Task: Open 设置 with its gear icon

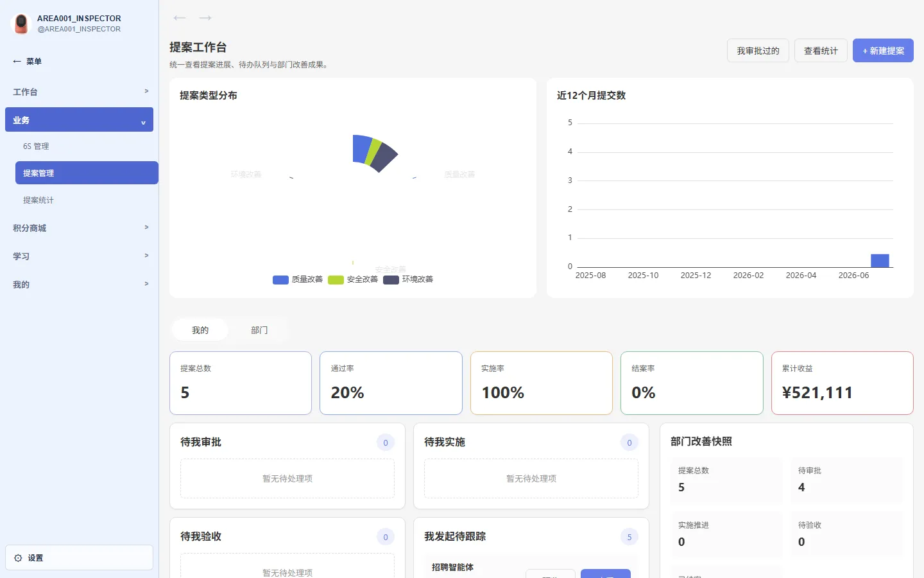Action: pos(79,557)
